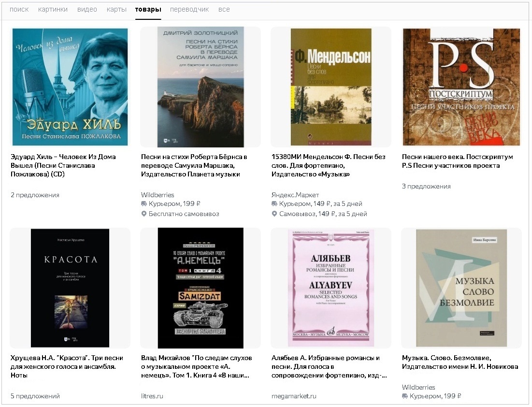Show the 2 предложения offers for Хиль

coord(35,195)
